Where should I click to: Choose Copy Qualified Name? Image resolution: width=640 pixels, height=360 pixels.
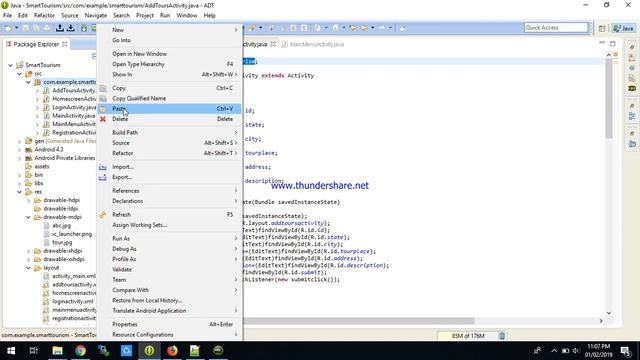169,98
